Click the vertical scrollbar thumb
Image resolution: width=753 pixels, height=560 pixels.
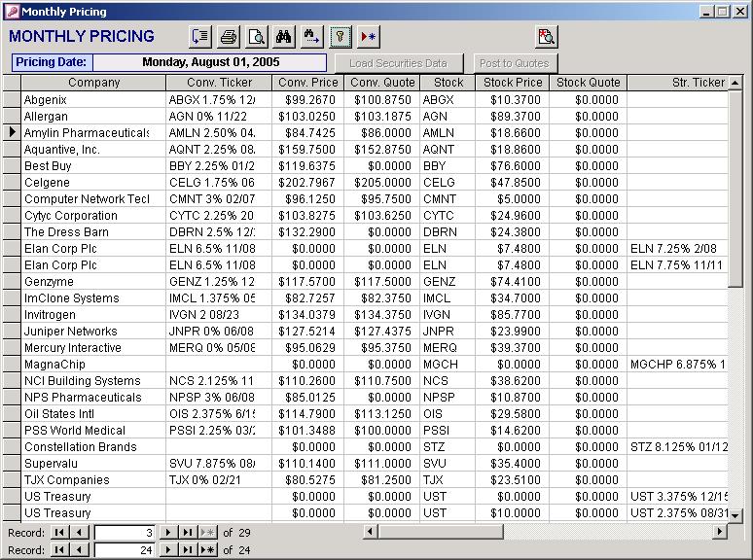[735, 189]
